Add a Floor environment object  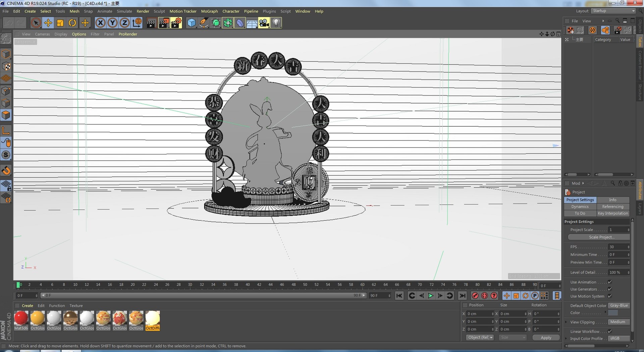tap(252, 23)
